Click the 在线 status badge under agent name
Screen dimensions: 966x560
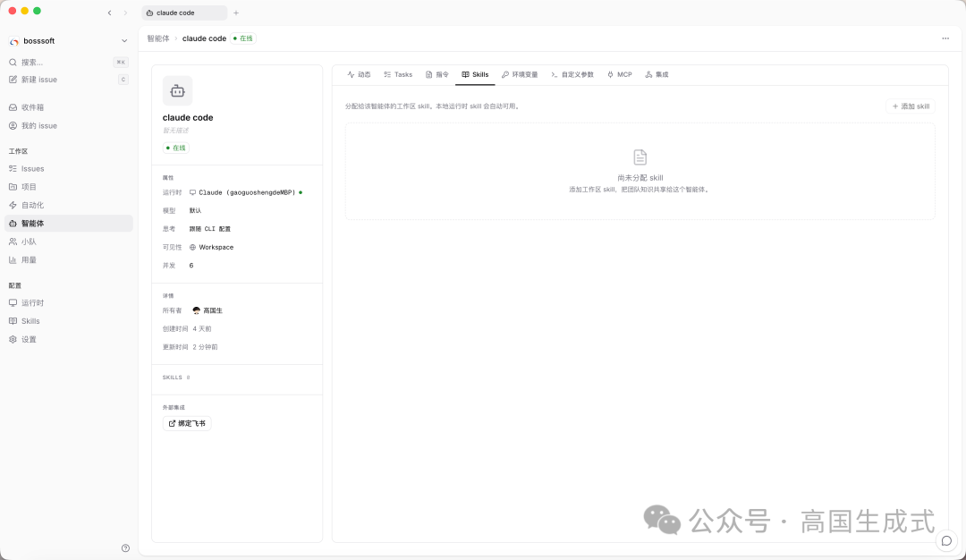click(176, 148)
